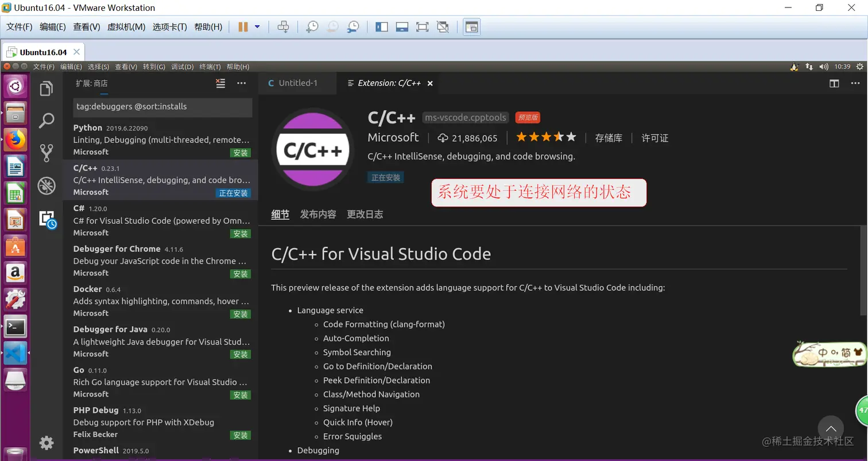Pause the virtual machine in VMware toolbar
The image size is (868, 461).
(243, 27)
